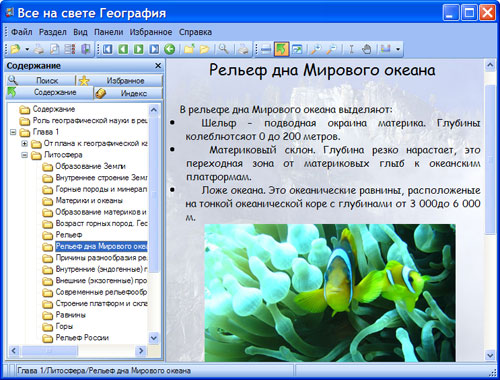Expand От плана к географической карте node
This screenshot has height=380, width=500.
pyautogui.click(x=24, y=144)
